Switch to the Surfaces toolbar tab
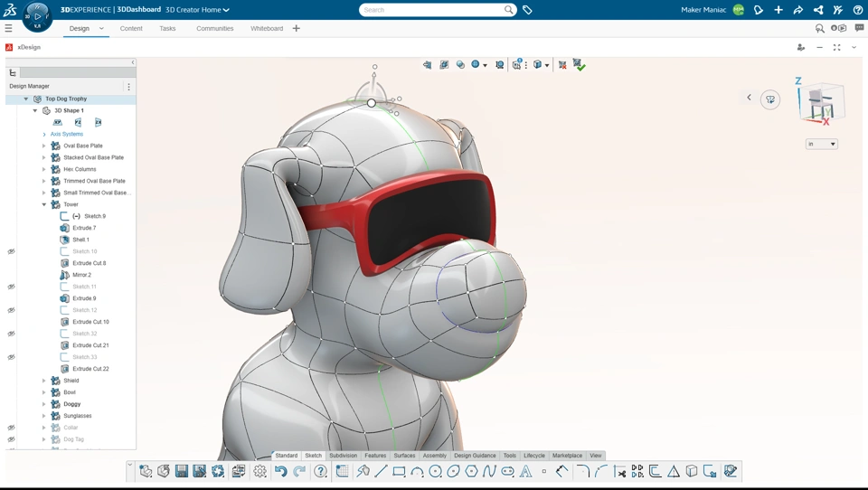 pos(404,456)
